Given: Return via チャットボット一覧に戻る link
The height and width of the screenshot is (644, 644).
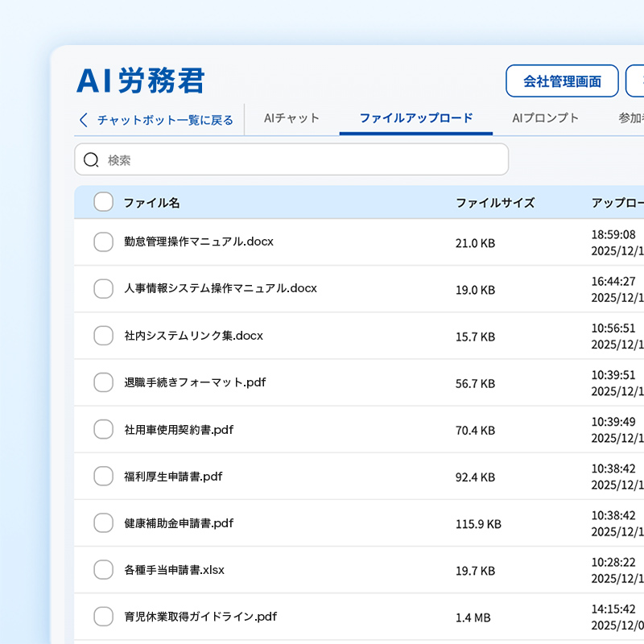Looking at the screenshot, I should pos(165,120).
